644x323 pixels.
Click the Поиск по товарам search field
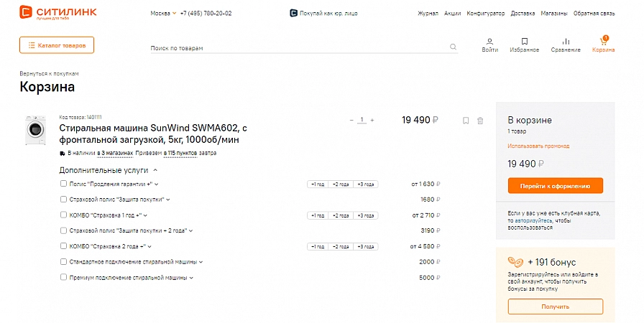(299, 47)
